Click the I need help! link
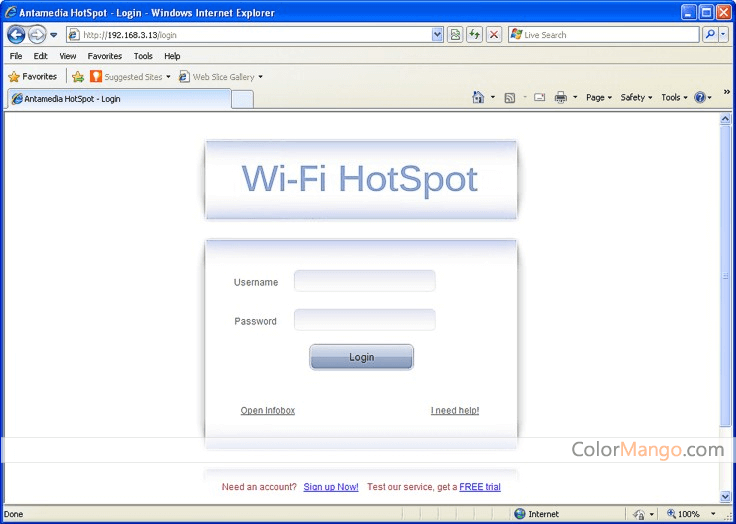 click(x=455, y=411)
